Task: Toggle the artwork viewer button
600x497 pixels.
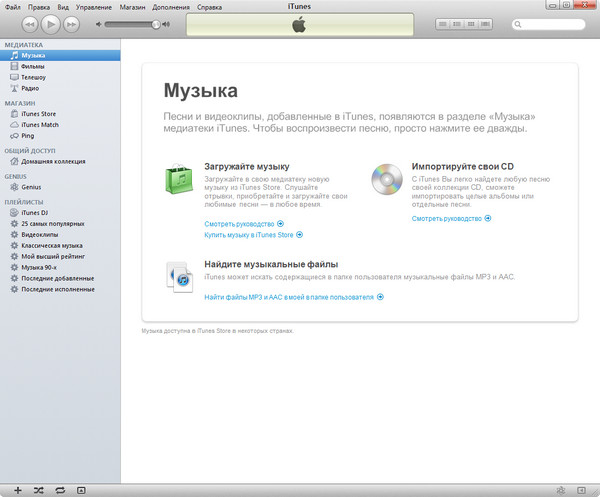Action: click(81, 490)
